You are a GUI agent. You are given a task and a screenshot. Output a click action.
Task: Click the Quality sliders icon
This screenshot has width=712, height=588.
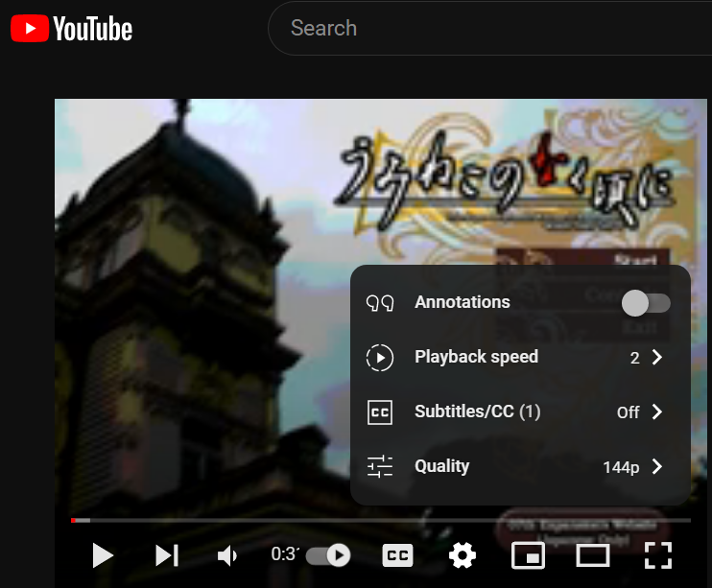click(x=380, y=466)
